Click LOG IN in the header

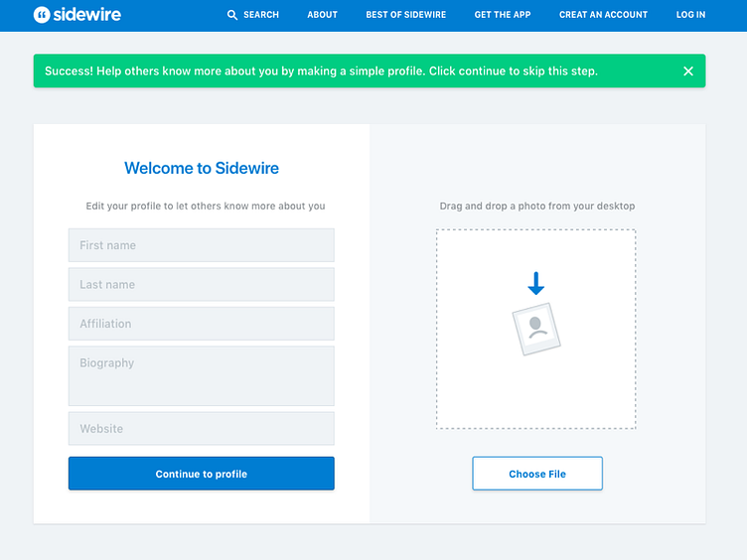pos(690,15)
